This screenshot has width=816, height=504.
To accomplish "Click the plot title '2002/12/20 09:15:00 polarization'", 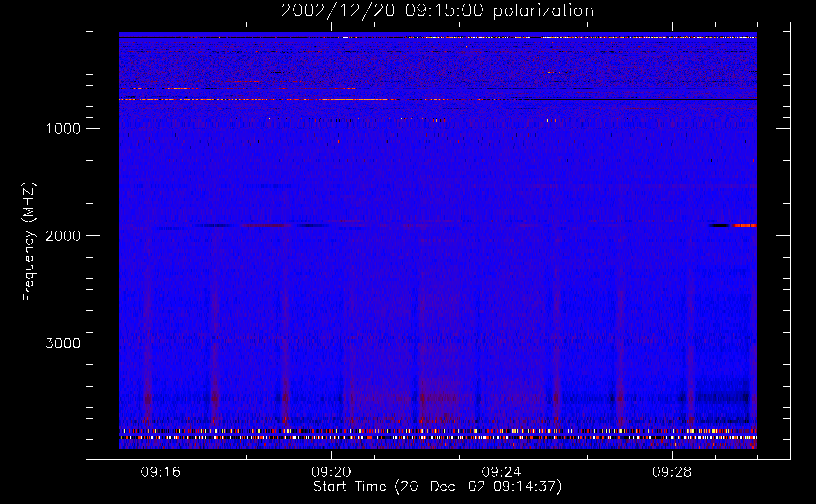I will pyautogui.click(x=437, y=11).
